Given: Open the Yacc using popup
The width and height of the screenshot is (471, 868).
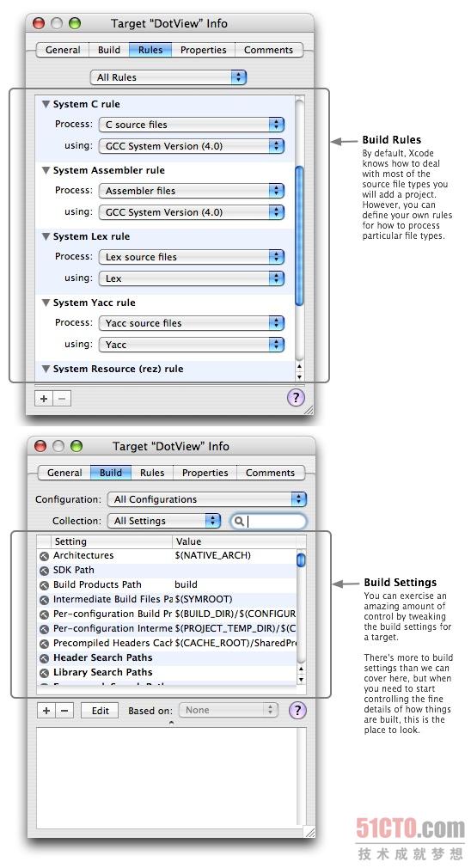Looking at the screenshot, I should [x=192, y=345].
